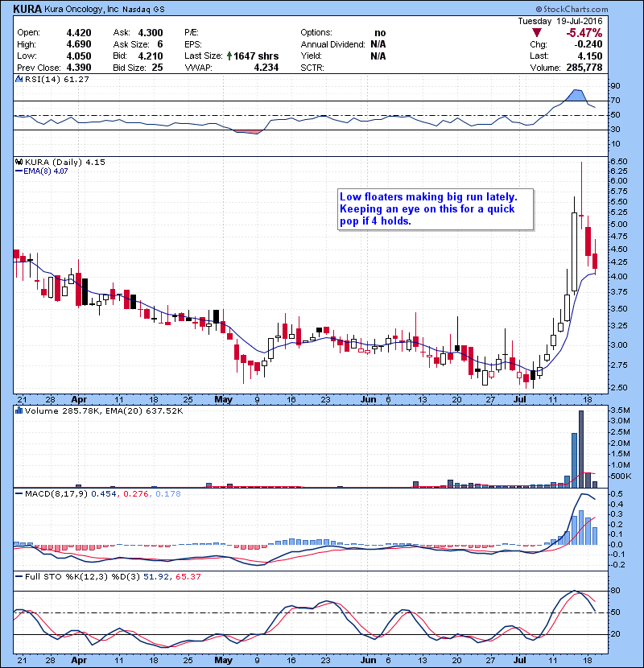Click the green up arrow beside Last Size
Viewport: 644px width, 668px height.
coord(230,56)
